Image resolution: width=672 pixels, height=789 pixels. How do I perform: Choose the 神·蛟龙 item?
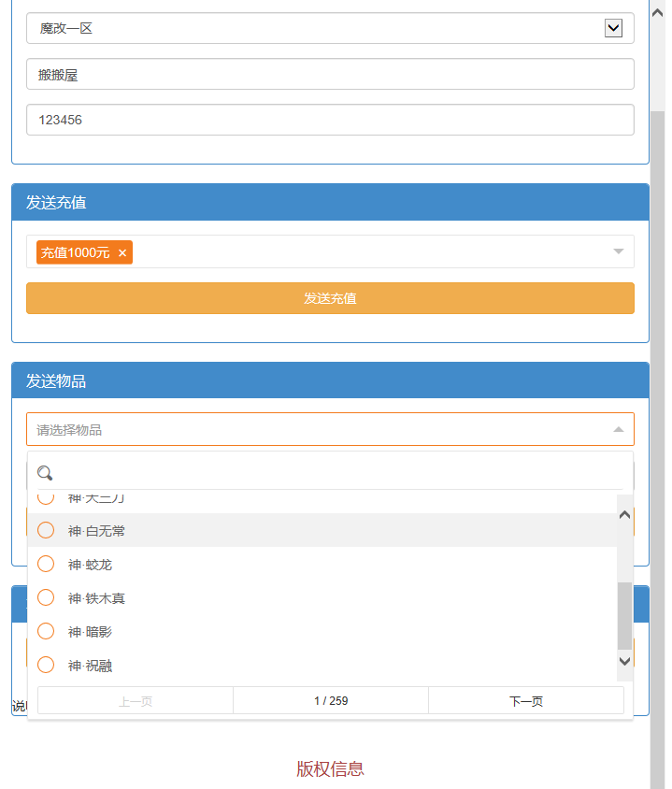click(x=46, y=565)
